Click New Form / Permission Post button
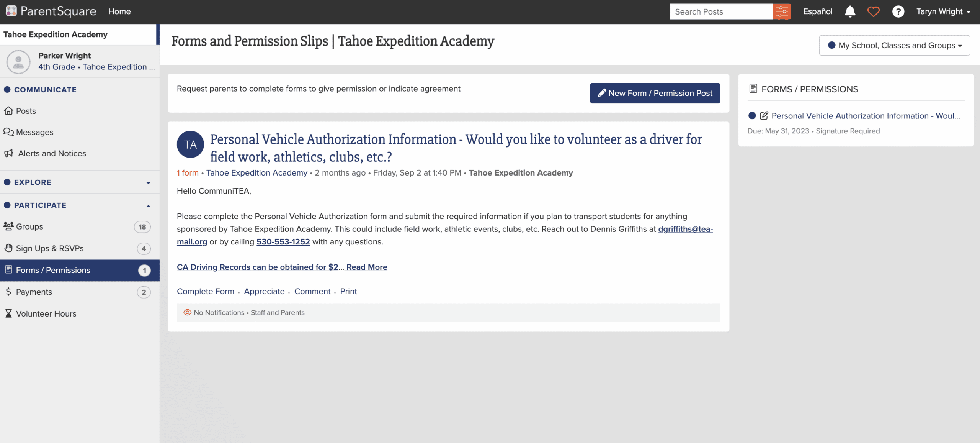The width and height of the screenshot is (980, 443). tap(655, 93)
